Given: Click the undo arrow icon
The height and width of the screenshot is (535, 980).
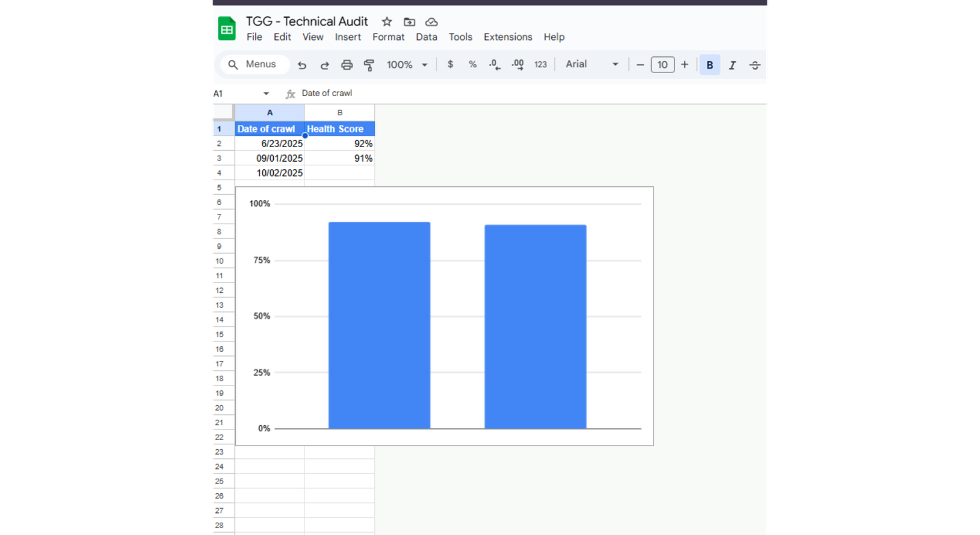Looking at the screenshot, I should click(302, 65).
